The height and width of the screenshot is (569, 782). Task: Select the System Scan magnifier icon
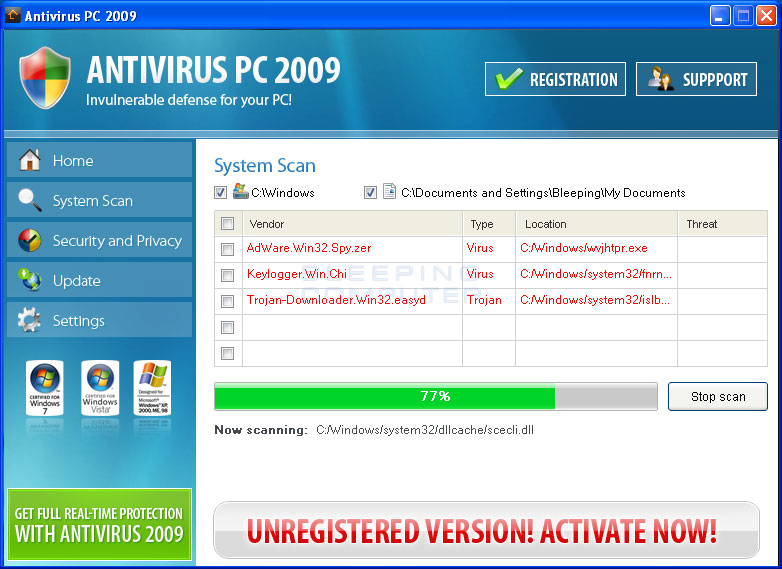29,200
